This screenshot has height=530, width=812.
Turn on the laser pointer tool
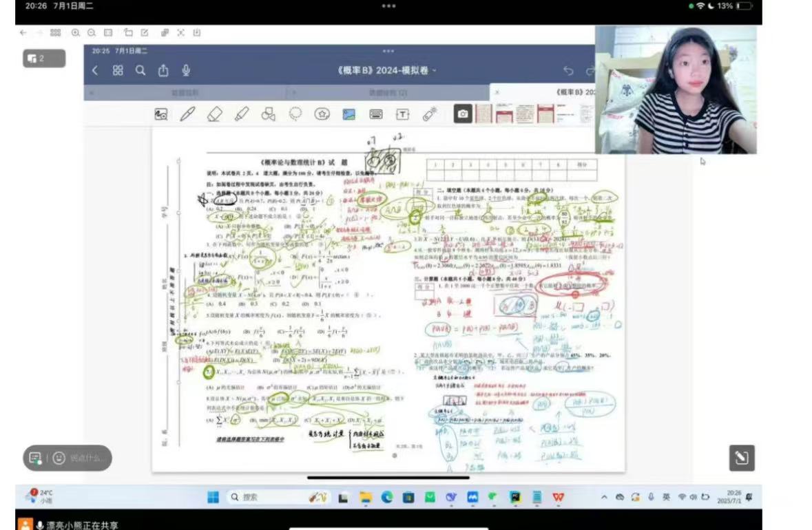click(430, 114)
